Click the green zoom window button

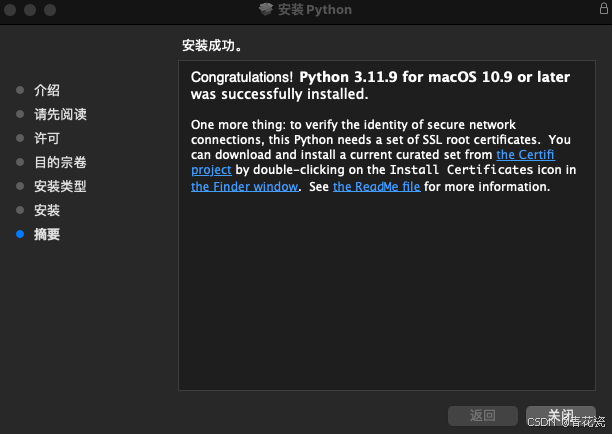click(50, 10)
